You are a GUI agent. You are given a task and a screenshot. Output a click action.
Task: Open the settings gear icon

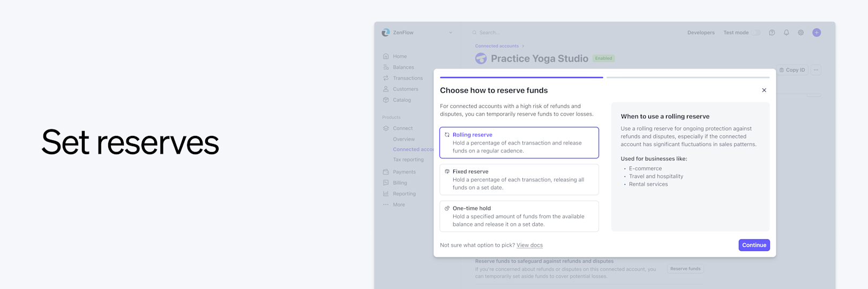[800, 33]
